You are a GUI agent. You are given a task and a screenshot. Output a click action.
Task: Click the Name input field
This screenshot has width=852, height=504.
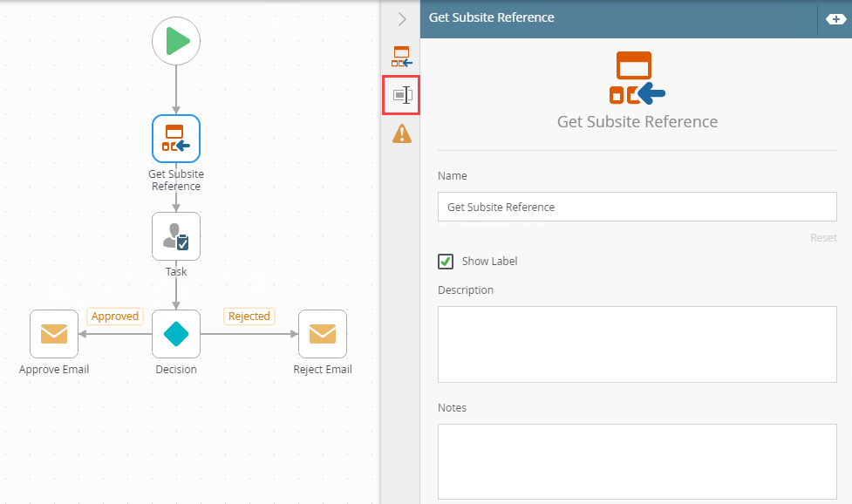click(x=637, y=208)
